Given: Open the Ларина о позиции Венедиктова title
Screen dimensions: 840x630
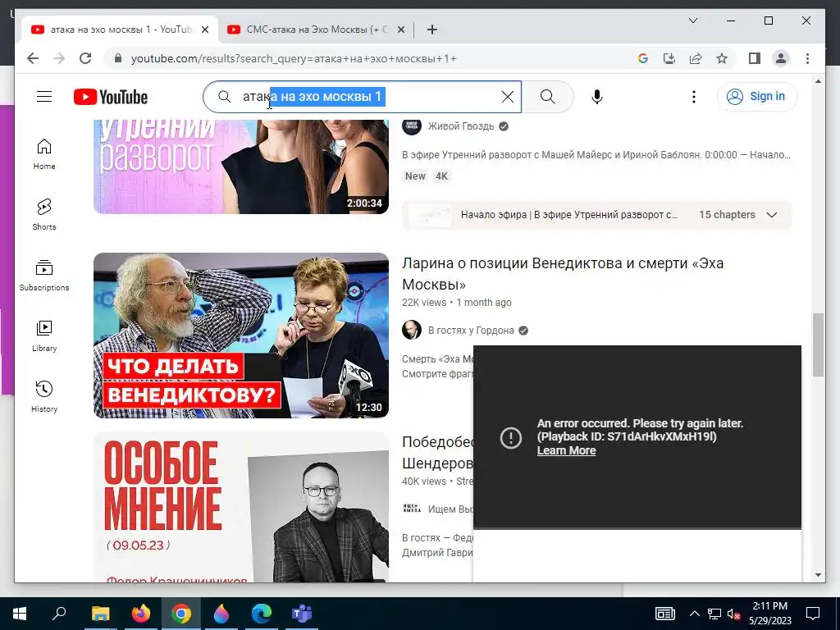Looking at the screenshot, I should pos(563,273).
